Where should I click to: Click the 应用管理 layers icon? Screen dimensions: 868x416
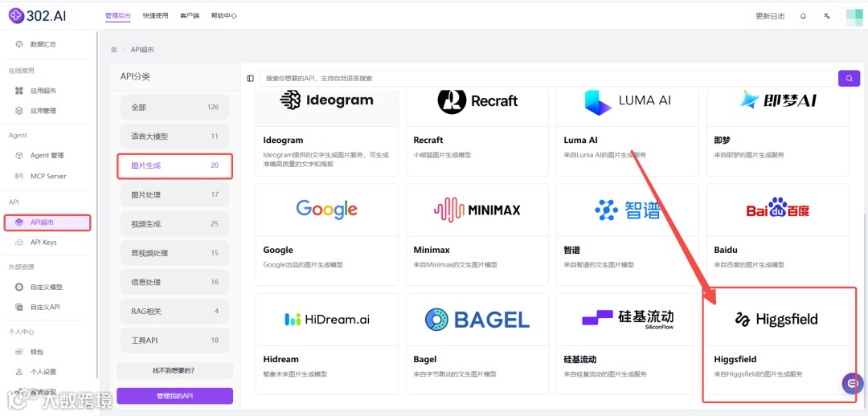[x=19, y=111]
